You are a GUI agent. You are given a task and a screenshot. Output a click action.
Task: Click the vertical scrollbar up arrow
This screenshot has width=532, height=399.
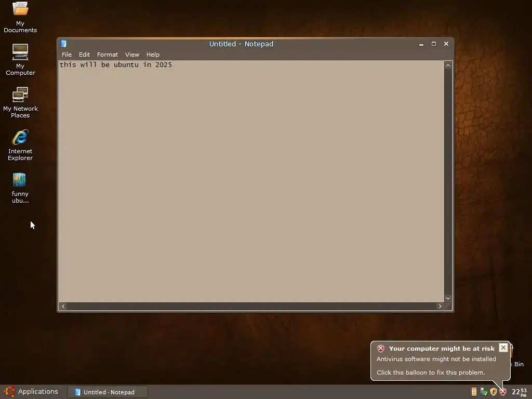coord(448,65)
